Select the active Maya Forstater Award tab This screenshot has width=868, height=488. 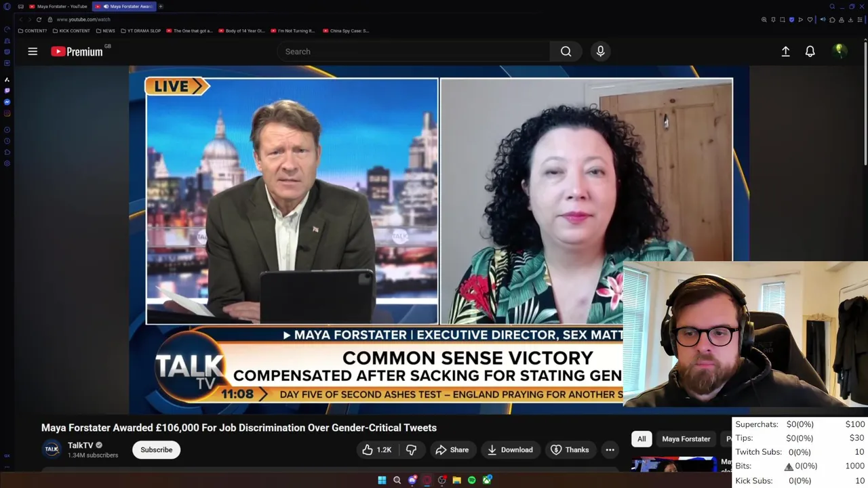coord(124,6)
